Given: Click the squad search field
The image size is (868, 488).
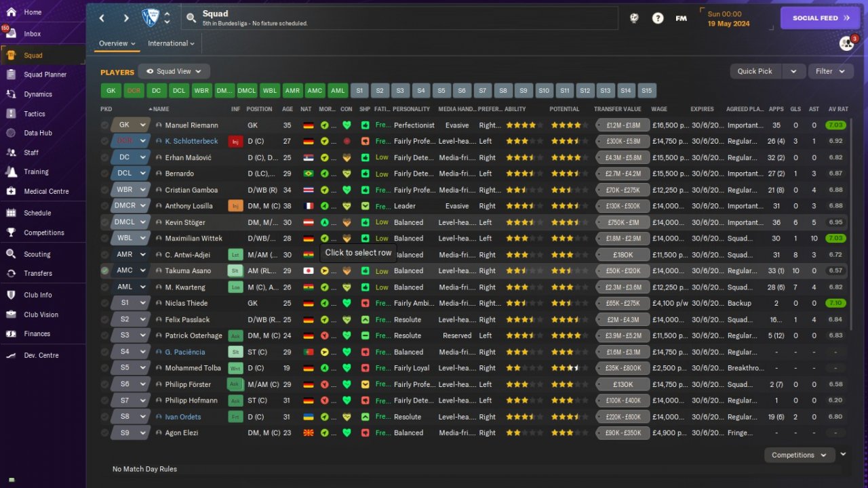Looking at the screenshot, I should point(399,18).
